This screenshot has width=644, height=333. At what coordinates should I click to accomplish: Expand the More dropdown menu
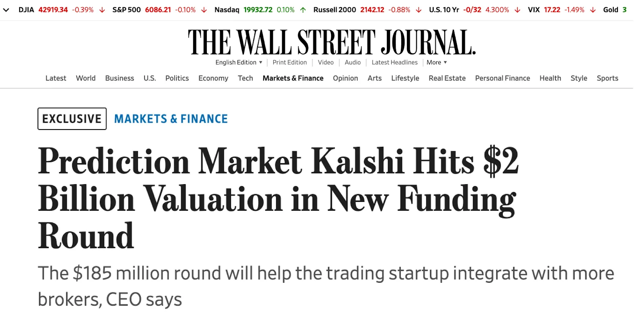click(x=437, y=62)
